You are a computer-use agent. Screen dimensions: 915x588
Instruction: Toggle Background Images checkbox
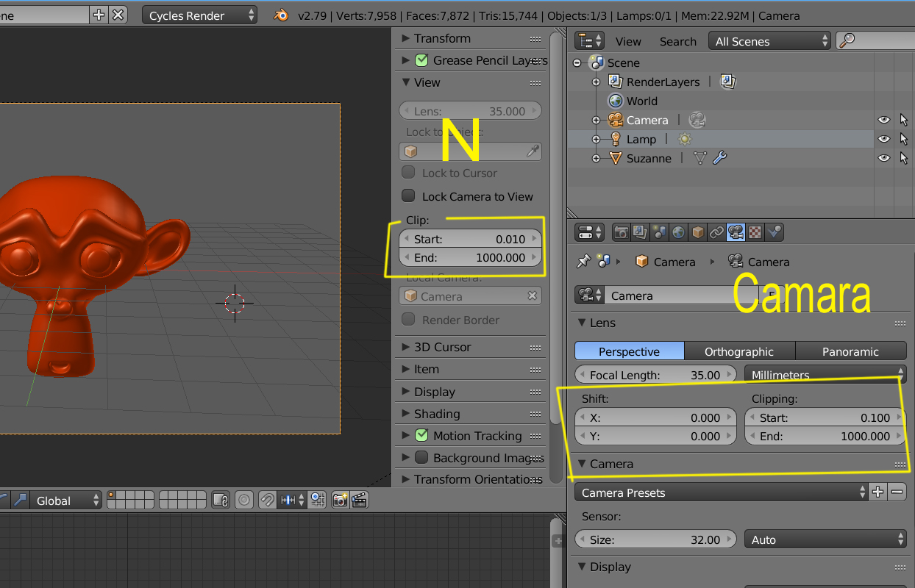(421, 458)
